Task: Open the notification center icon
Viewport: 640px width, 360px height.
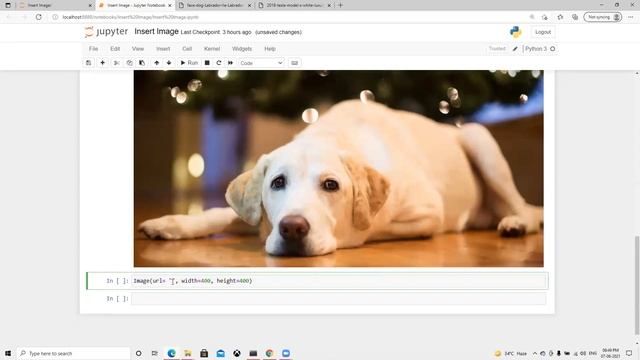Action: pos(629,353)
